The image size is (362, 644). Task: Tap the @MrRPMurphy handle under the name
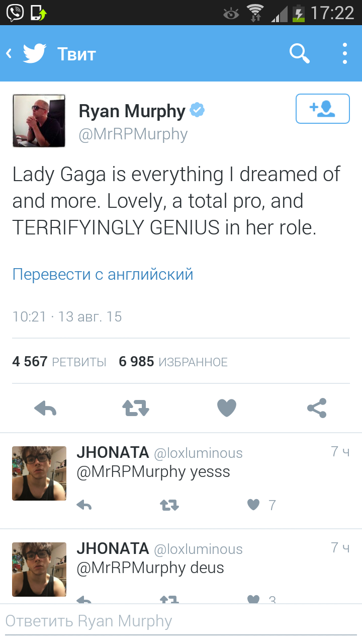pos(133,134)
